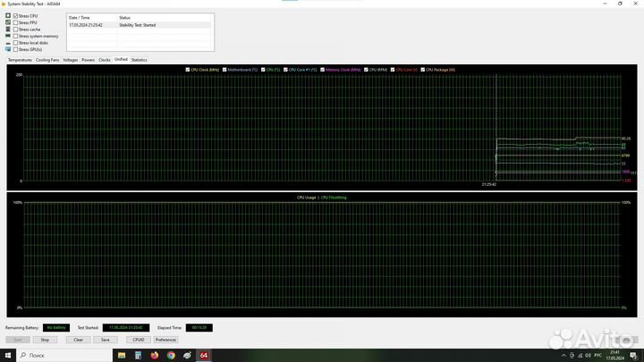This screenshot has width=644, height=362.
Task: Toggle the CPU temperature graph checkbox
Action: pyautogui.click(x=263, y=70)
